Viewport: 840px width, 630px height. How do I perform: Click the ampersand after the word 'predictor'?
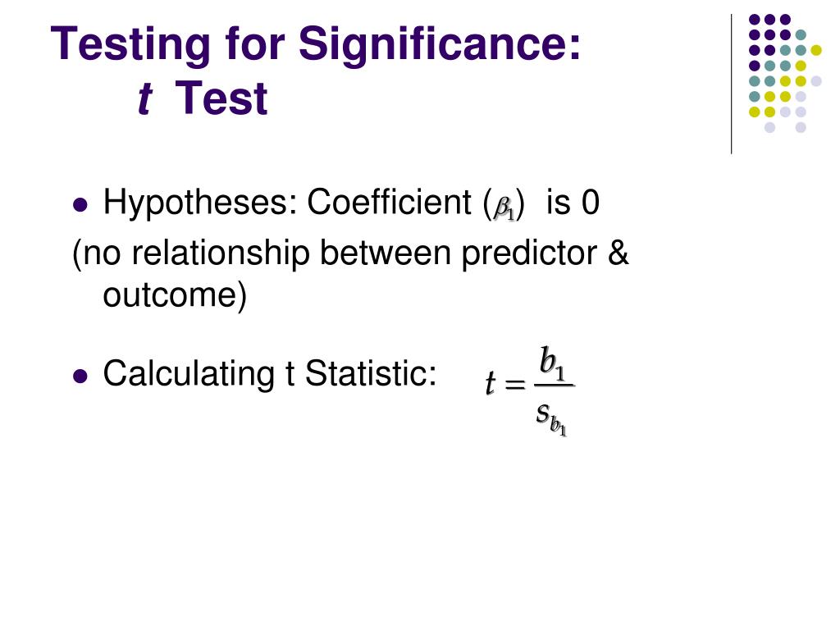pyautogui.click(x=619, y=253)
